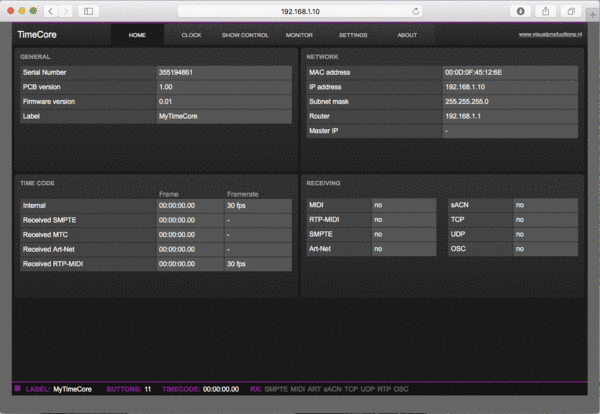Toggle the Safari sidebar icon
This screenshot has height=414, width=600.
coord(88,11)
